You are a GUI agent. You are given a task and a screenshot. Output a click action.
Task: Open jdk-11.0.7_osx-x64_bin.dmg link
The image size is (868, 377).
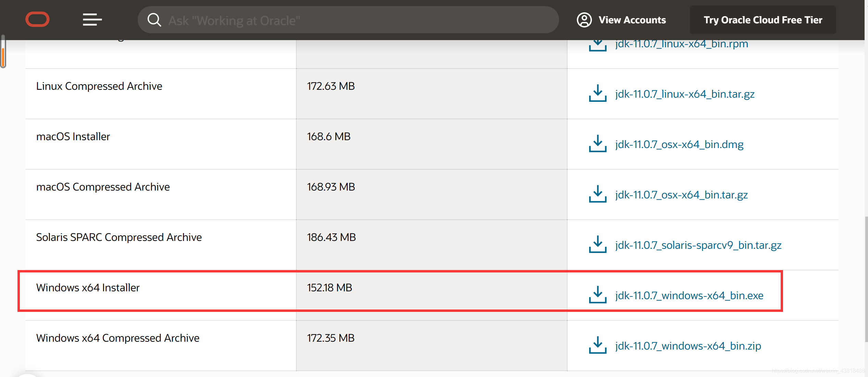(679, 144)
